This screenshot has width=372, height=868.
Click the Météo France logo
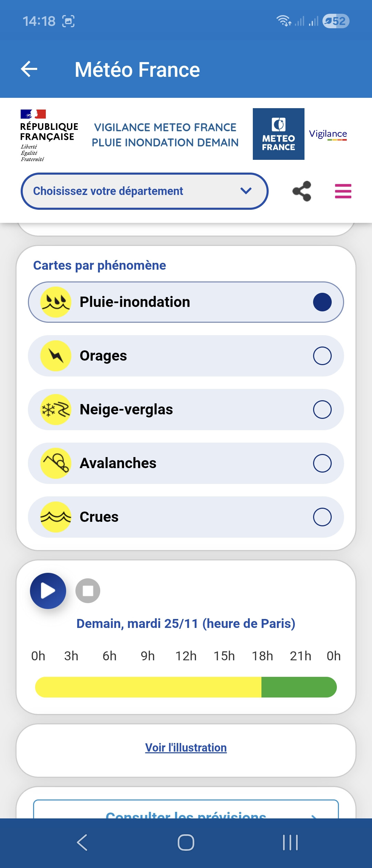(x=278, y=134)
